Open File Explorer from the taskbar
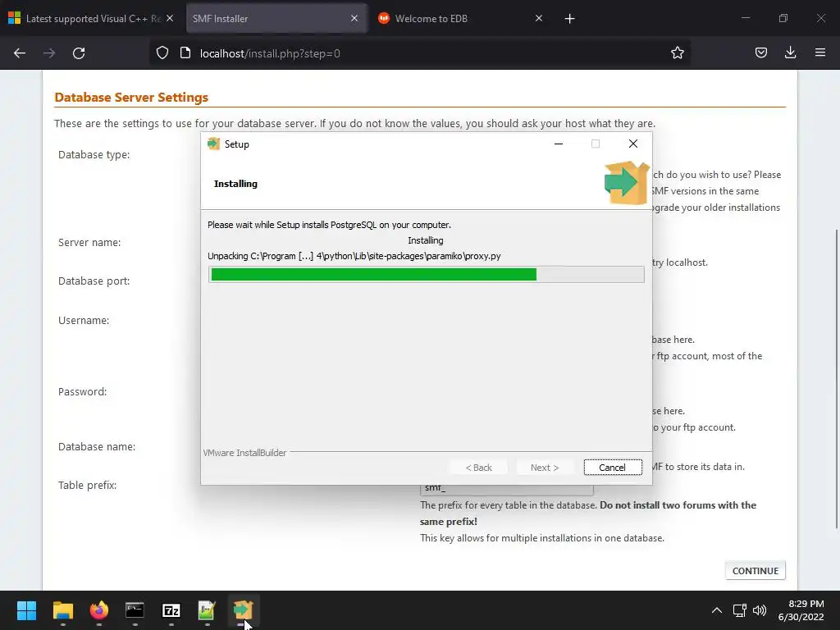 (62, 610)
